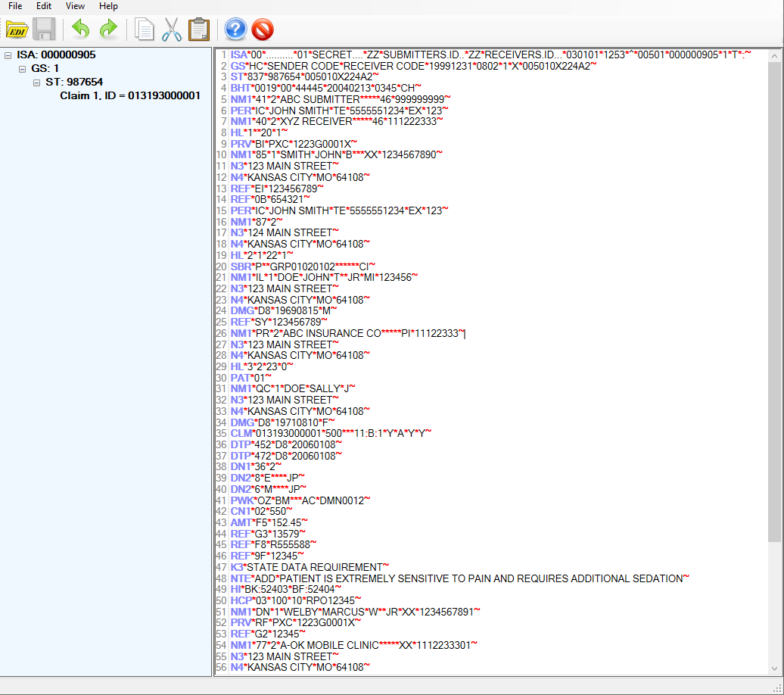Open an EDI file with folder icon
Screen dimensions: 784x695
(17, 30)
